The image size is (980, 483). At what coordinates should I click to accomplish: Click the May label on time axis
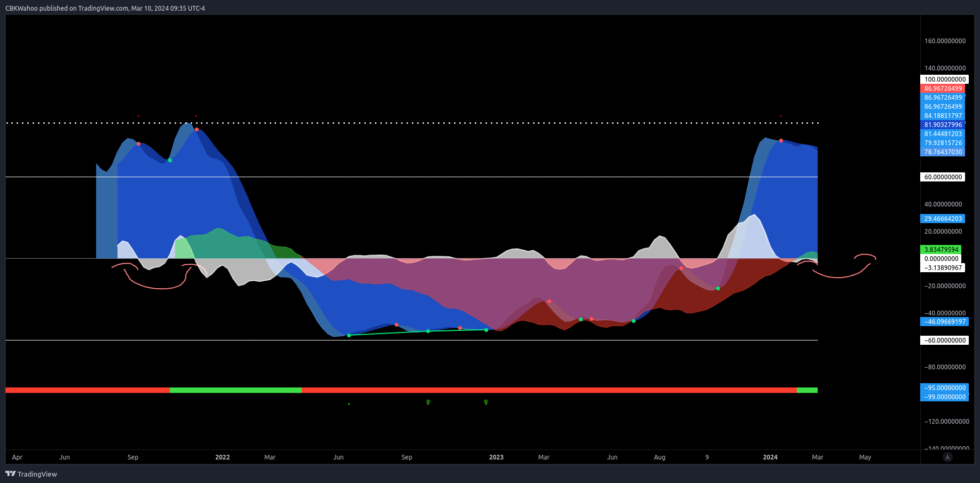(865, 457)
